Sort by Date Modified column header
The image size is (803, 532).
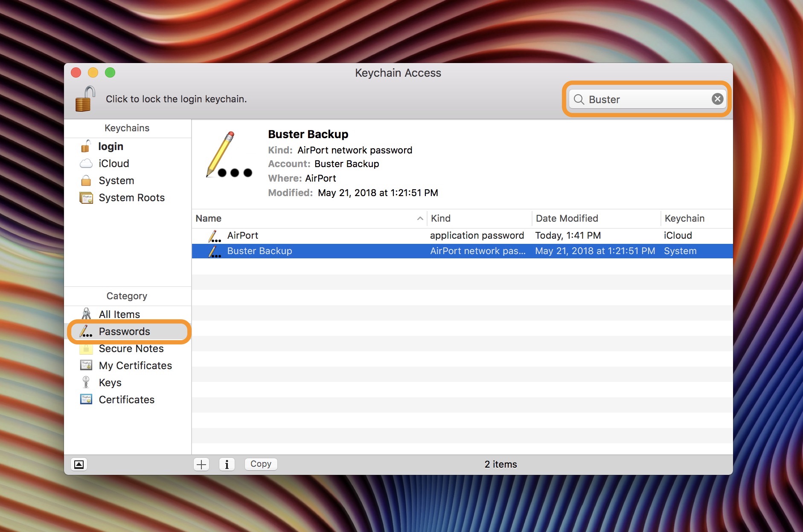pyautogui.click(x=595, y=218)
